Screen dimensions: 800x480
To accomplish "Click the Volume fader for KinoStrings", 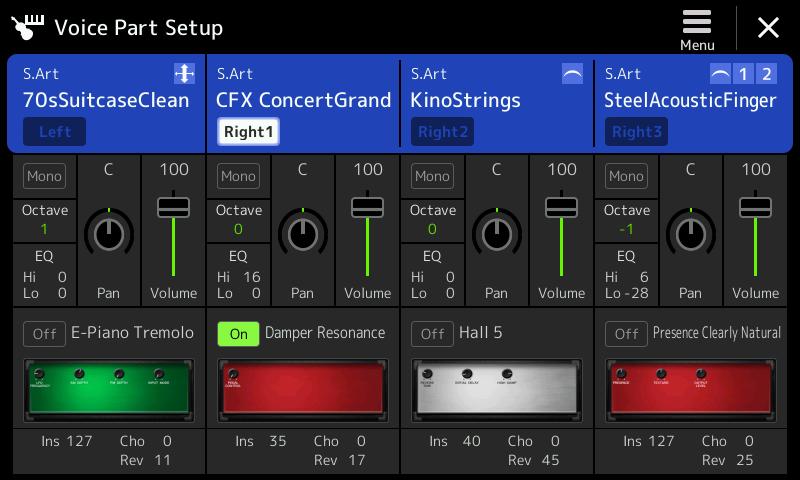I will click(561, 208).
